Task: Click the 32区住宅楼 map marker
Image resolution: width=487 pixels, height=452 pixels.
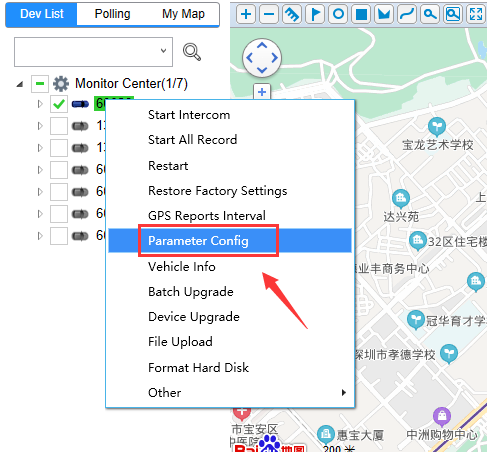Action: tap(418, 240)
